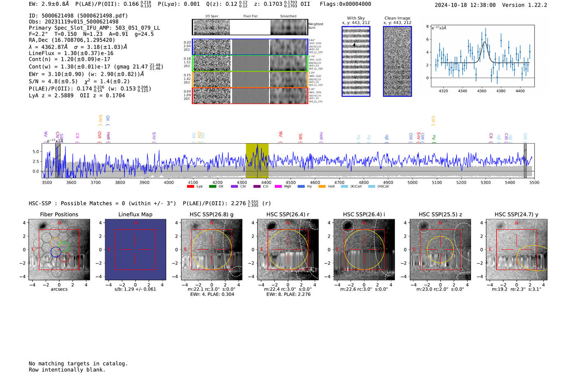The image size is (576, 392).
Task: Click the red Lyα legend swatch
Action: click(190, 186)
